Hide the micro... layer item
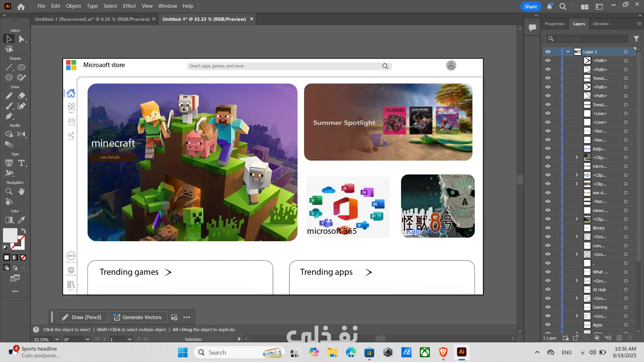The height and width of the screenshot is (362, 644). point(548,166)
